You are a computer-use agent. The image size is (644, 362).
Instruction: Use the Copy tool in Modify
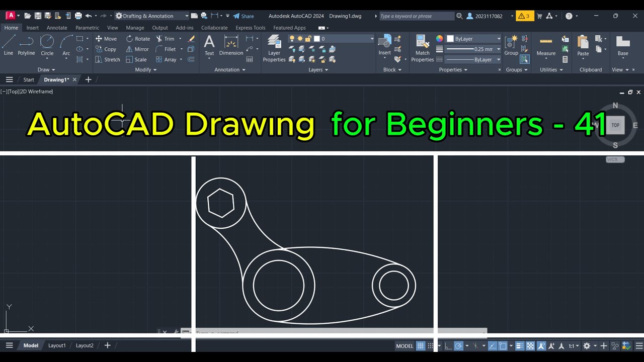[106, 49]
